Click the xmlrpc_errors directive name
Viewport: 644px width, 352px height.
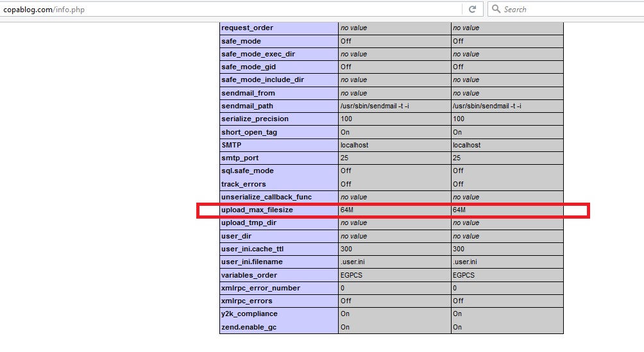247,301
